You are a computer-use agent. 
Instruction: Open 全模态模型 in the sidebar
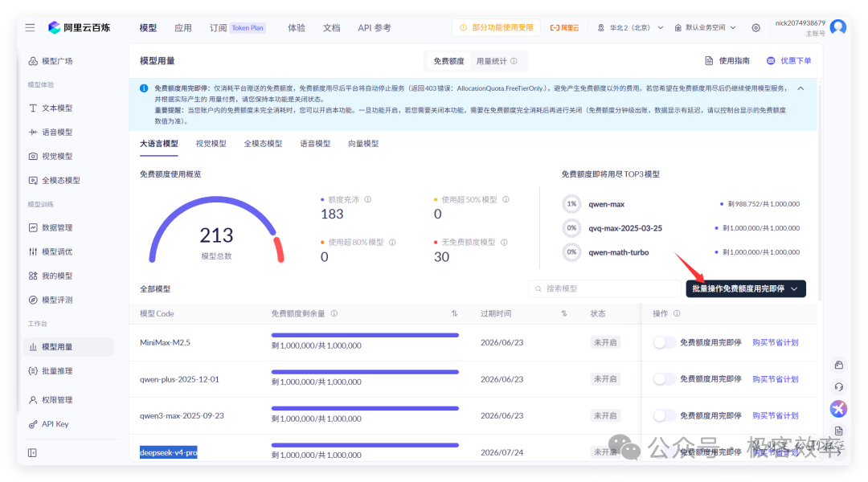click(x=55, y=181)
